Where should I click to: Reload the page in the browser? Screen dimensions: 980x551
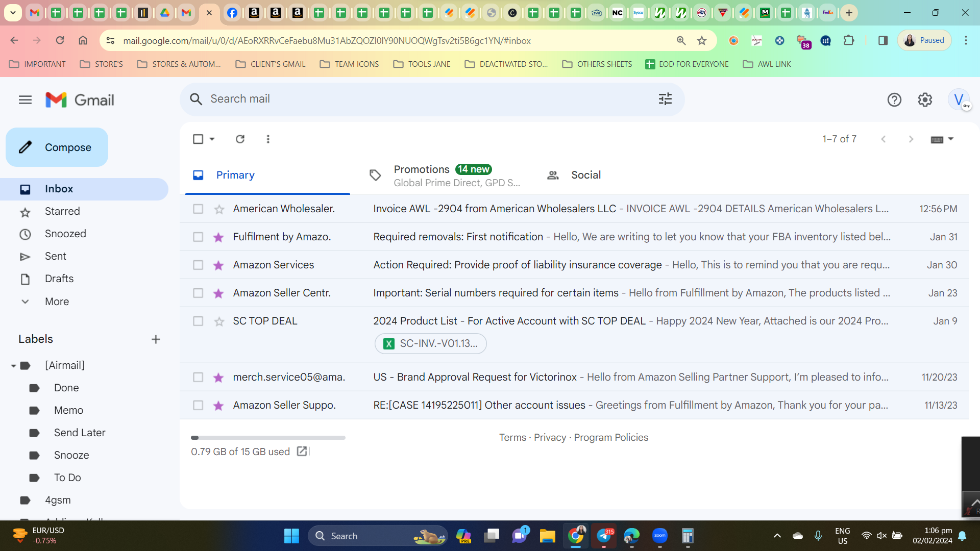point(60,40)
